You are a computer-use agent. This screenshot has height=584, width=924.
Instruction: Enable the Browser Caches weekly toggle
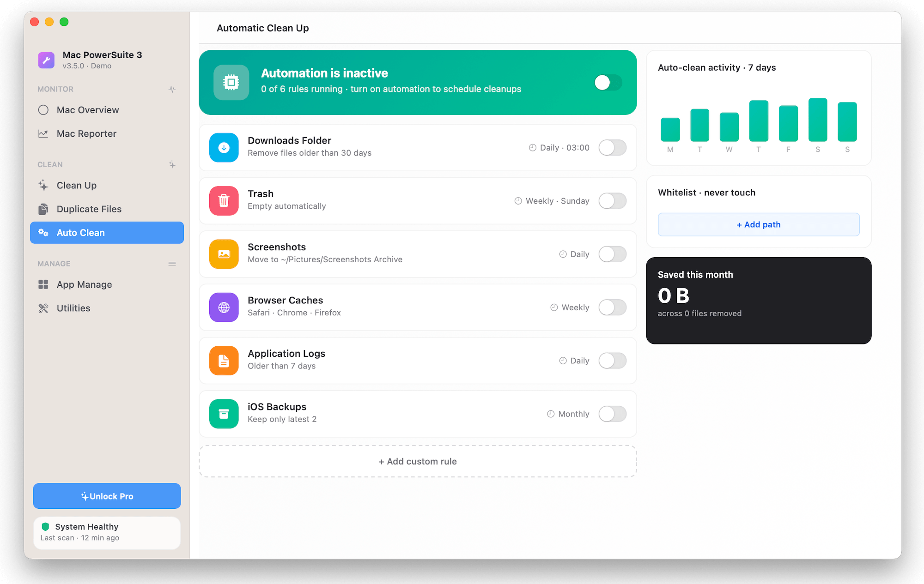[613, 307]
